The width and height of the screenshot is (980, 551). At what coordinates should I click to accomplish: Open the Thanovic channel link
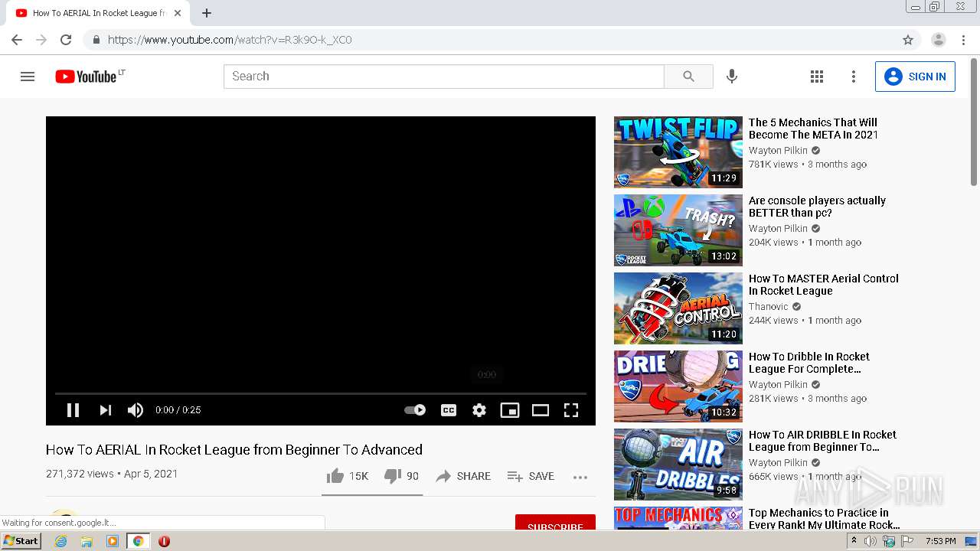pyautogui.click(x=769, y=306)
